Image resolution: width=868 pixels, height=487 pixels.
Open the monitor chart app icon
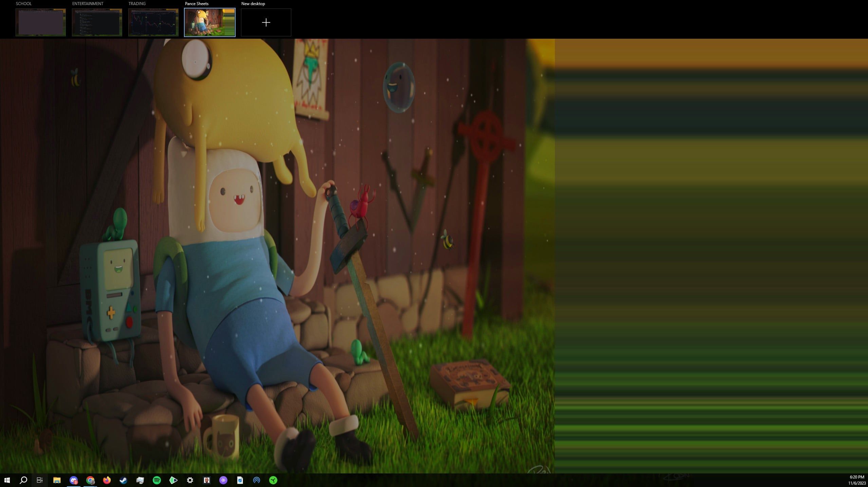click(140, 480)
